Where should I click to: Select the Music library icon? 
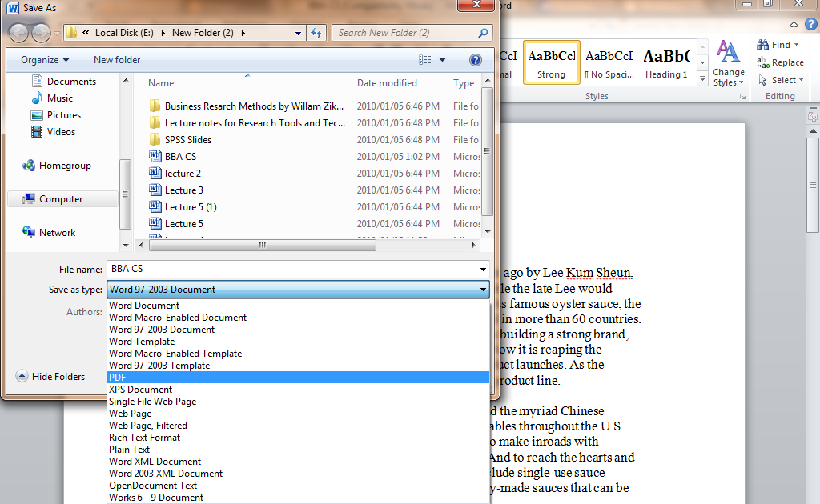[x=37, y=98]
